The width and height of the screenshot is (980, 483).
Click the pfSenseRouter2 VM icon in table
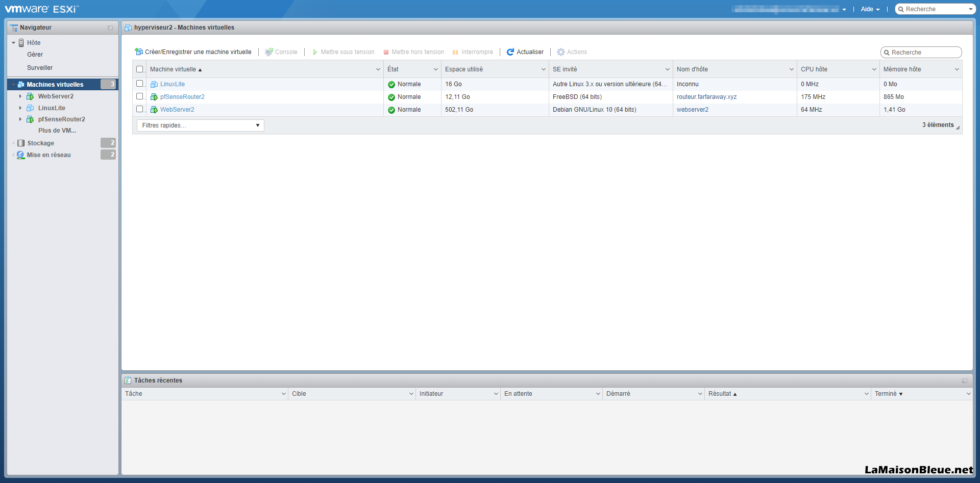(154, 97)
